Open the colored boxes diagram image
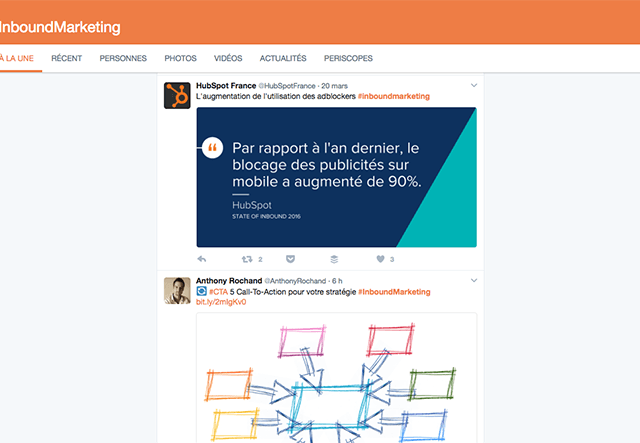The image size is (640, 443). click(336, 378)
